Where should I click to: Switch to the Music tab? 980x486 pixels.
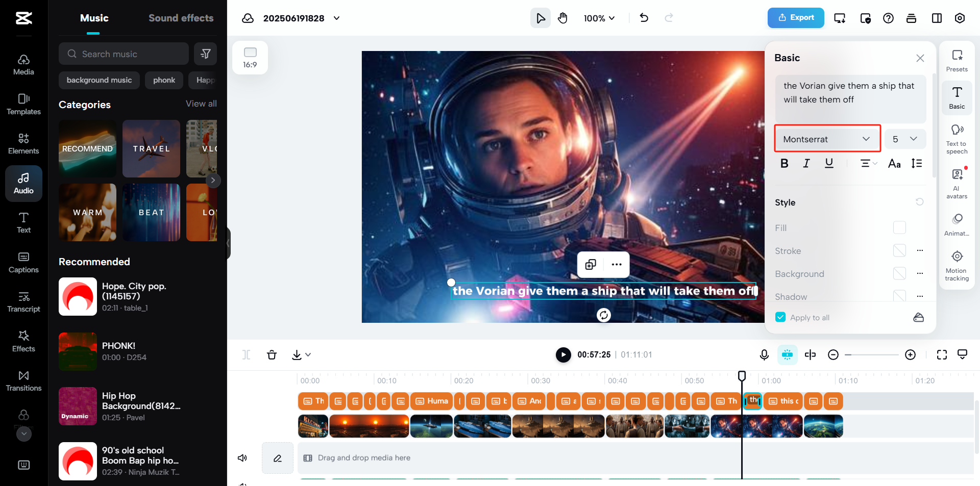[x=94, y=18]
